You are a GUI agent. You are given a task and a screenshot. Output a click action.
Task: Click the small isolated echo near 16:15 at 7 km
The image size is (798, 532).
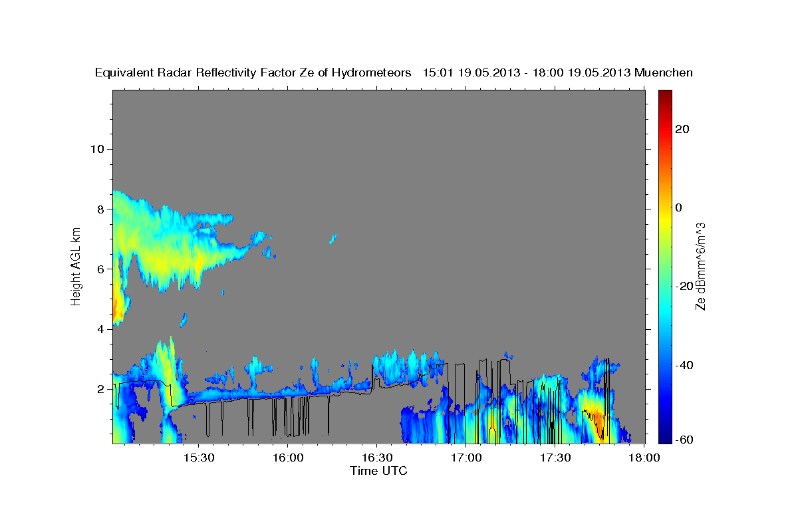pos(333,239)
